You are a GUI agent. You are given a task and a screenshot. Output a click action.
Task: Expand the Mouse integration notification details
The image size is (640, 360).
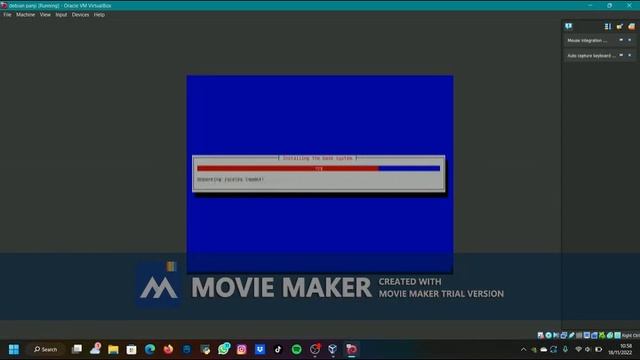click(621, 40)
